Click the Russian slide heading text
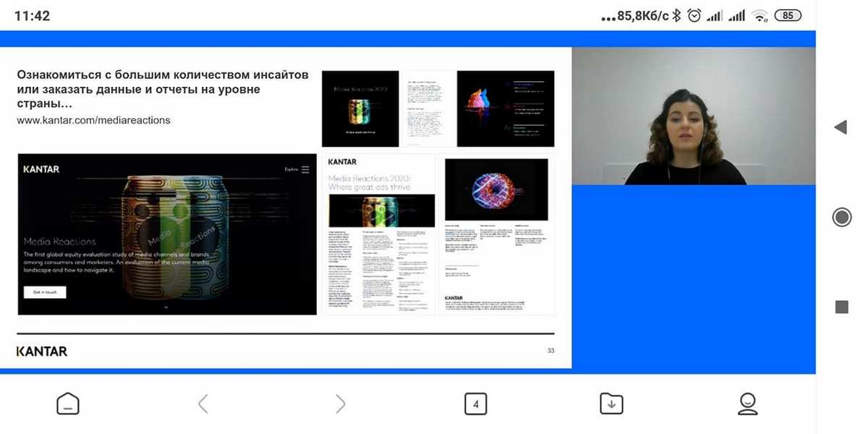Screen dimensions: 868x434 tap(163, 89)
